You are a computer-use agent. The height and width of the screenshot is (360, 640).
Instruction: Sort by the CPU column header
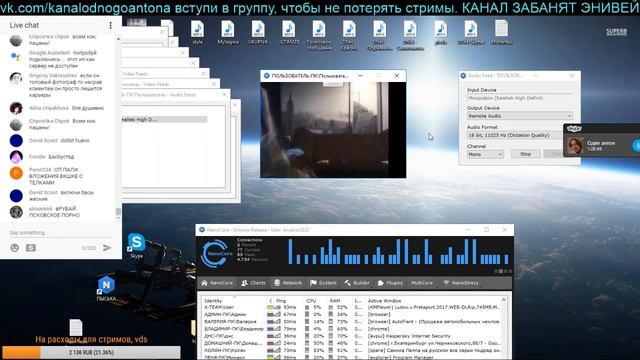pos(311,301)
